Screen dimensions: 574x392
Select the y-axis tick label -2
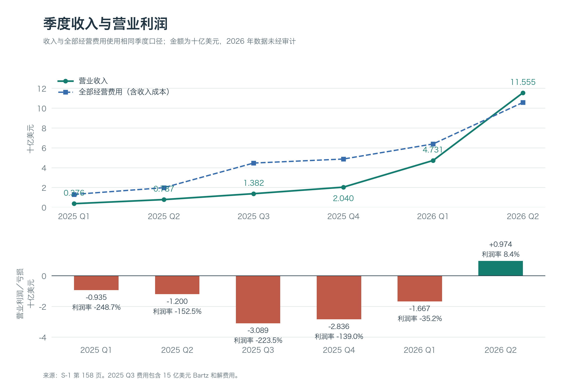coord(43,307)
